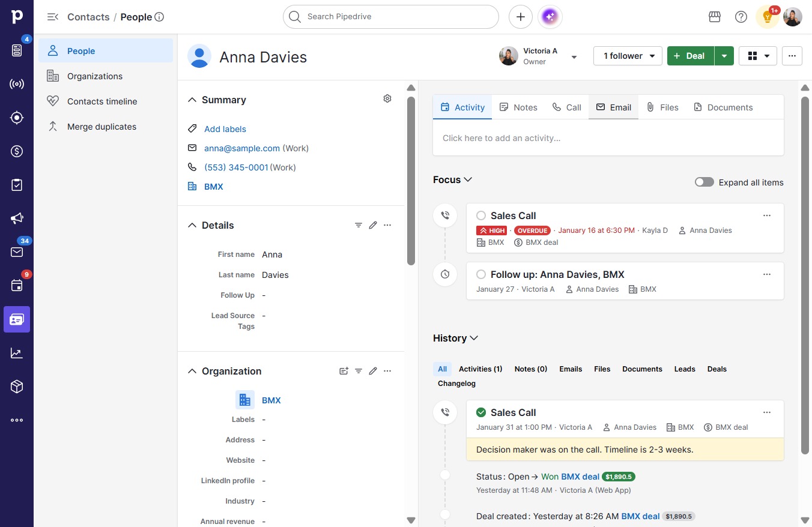Click the (553) 345-0001 phone link
Image resolution: width=812 pixels, height=527 pixels.
tap(236, 167)
